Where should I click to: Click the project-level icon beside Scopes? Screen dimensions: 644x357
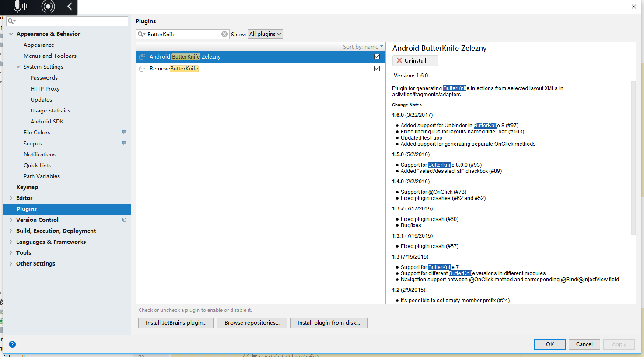(124, 143)
